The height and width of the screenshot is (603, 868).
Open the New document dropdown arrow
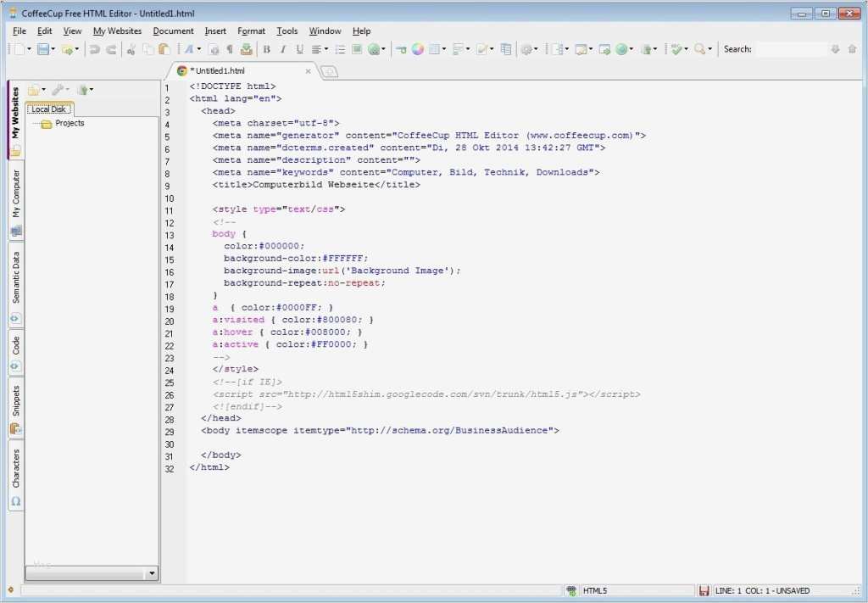click(29, 50)
